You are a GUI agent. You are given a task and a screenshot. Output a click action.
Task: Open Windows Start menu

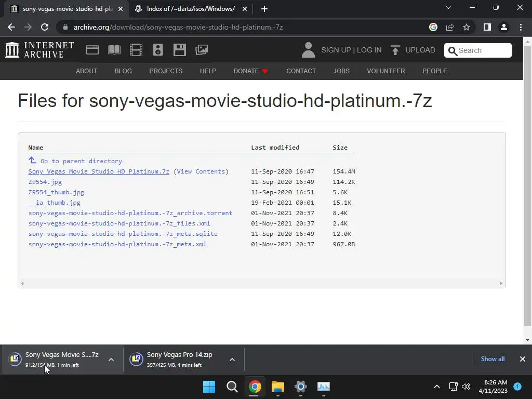pos(209,387)
